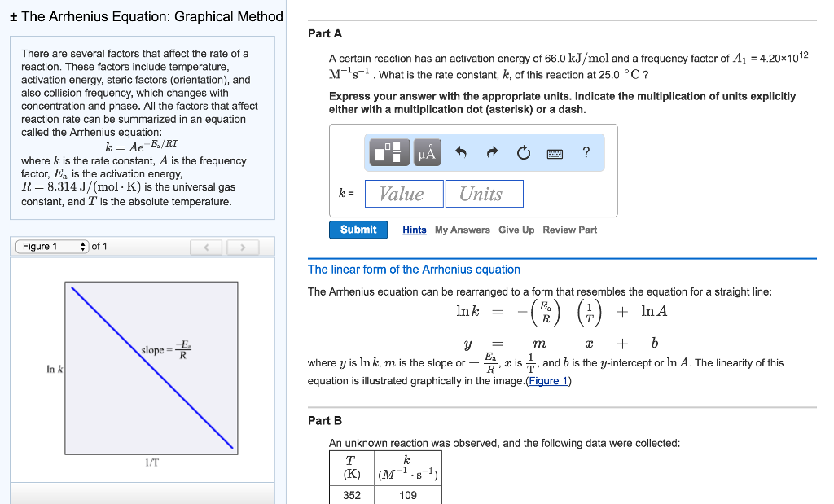Open the Figure 1 selector dropdown
The height and width of the screenshot is (504, 834).
tap(52, 246)
